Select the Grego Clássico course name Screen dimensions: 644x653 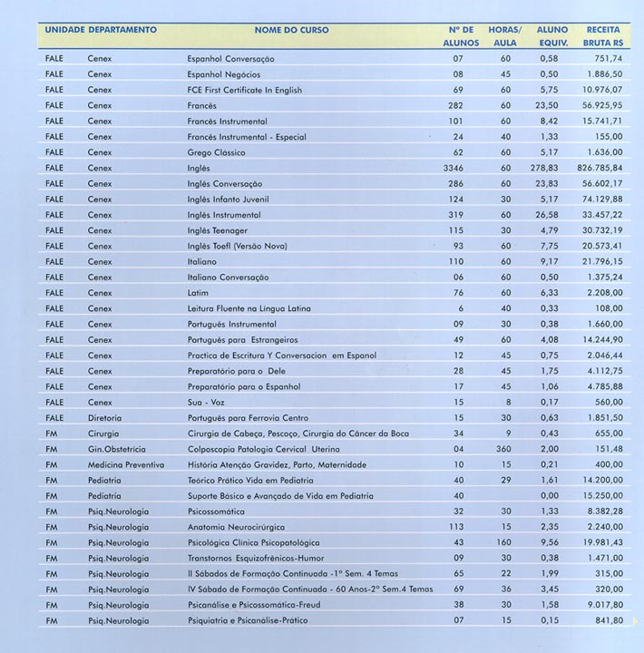pyautogui.click(x=216, y=152)
